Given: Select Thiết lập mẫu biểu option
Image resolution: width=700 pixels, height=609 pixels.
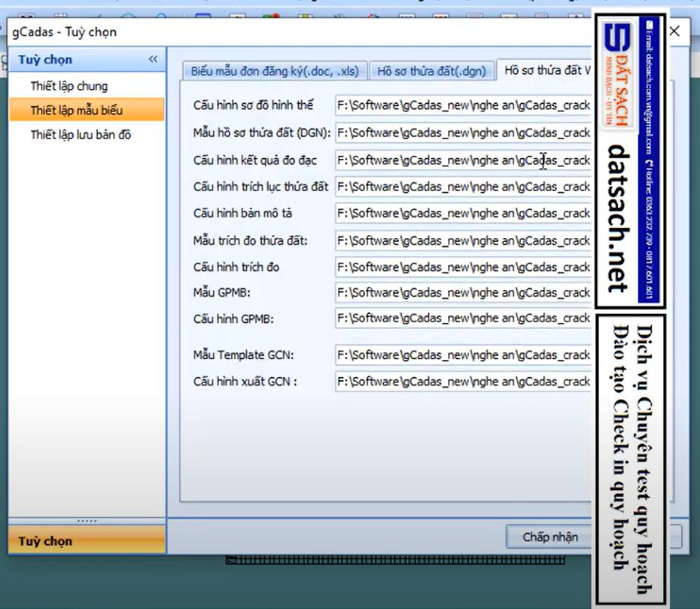Looking at the screenshot, I should (x=76, y=111).
